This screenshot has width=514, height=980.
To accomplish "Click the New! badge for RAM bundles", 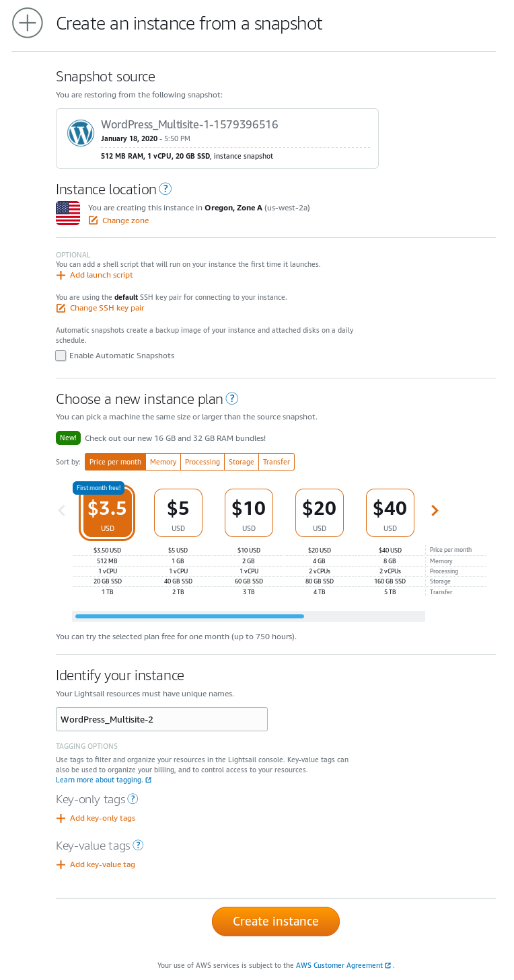I will pos(68,438).
